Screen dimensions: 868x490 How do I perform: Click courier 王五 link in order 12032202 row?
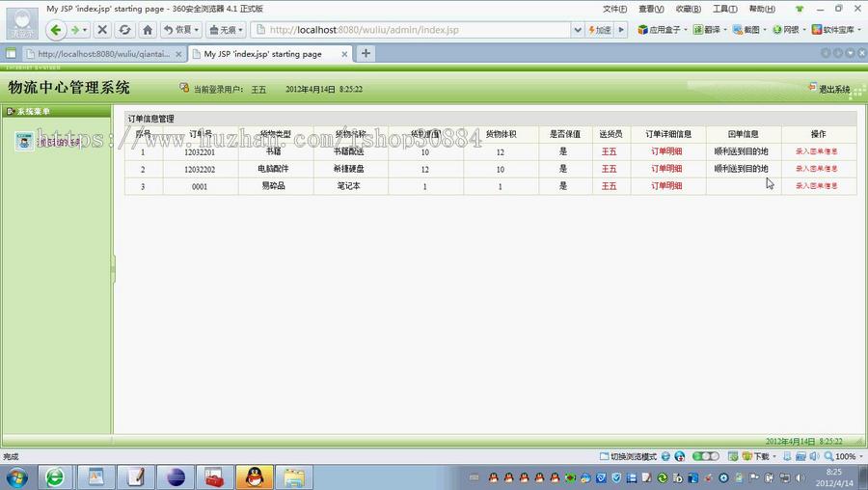(x=609, y=168)
